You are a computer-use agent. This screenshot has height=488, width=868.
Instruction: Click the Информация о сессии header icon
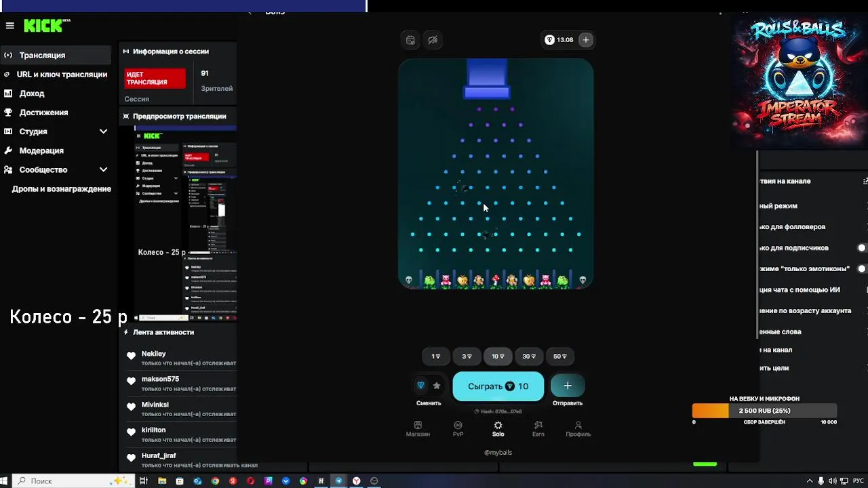tap(125, 52)
